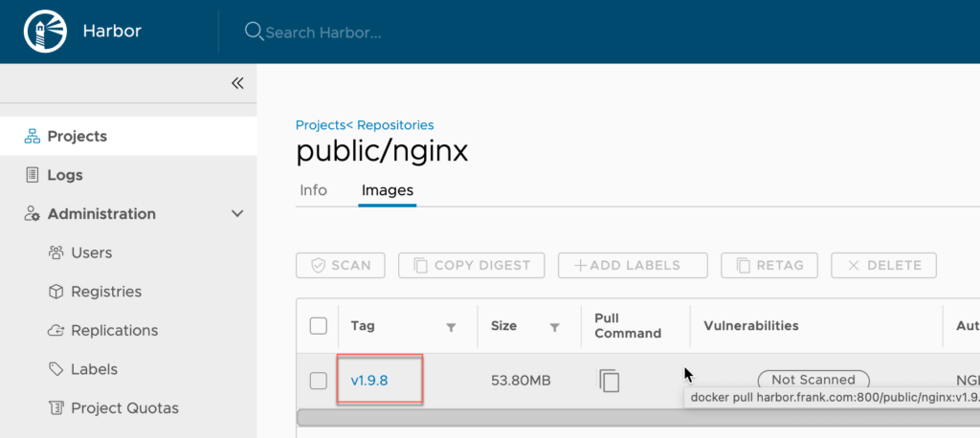Click the Logs document icon

pyautogui.click(x=32, y=175)
